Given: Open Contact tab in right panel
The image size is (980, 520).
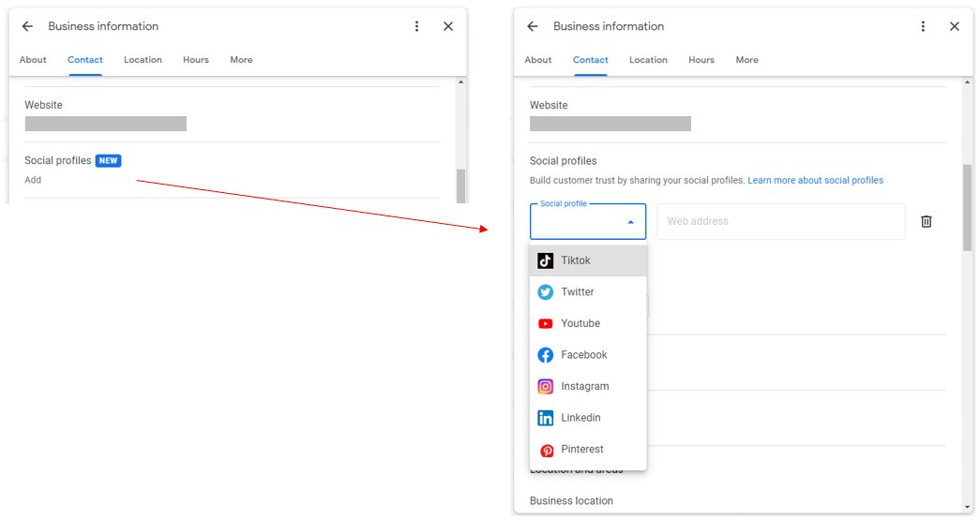Looking at the screenshot, I should coord(591,60).
